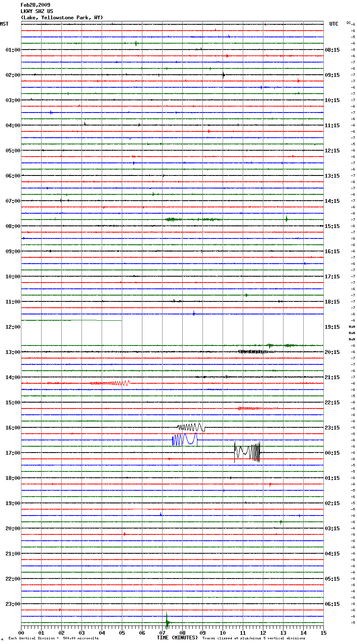357x644 pixels.
Task: Click the 15 minute tick label on axis
Action: coord(323,633)
